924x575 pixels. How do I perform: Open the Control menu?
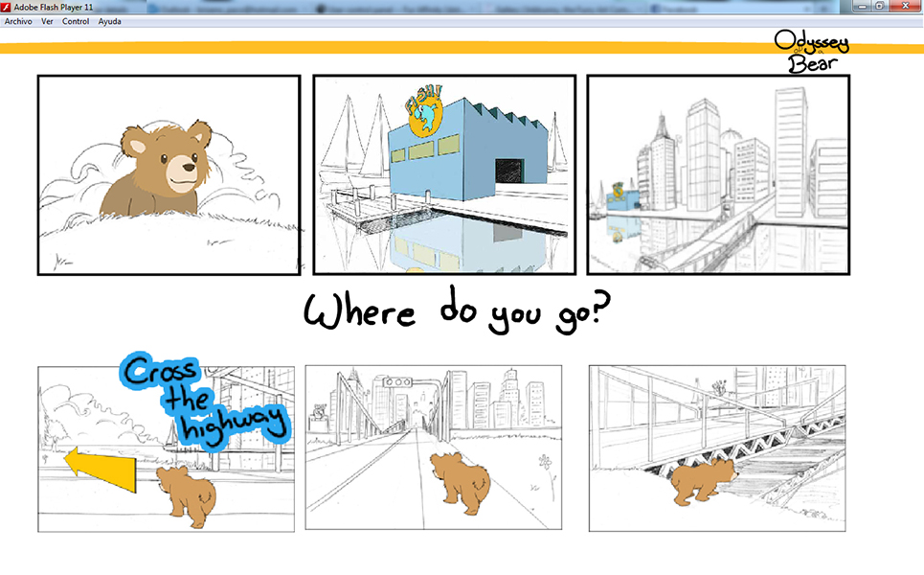point(76,21)
